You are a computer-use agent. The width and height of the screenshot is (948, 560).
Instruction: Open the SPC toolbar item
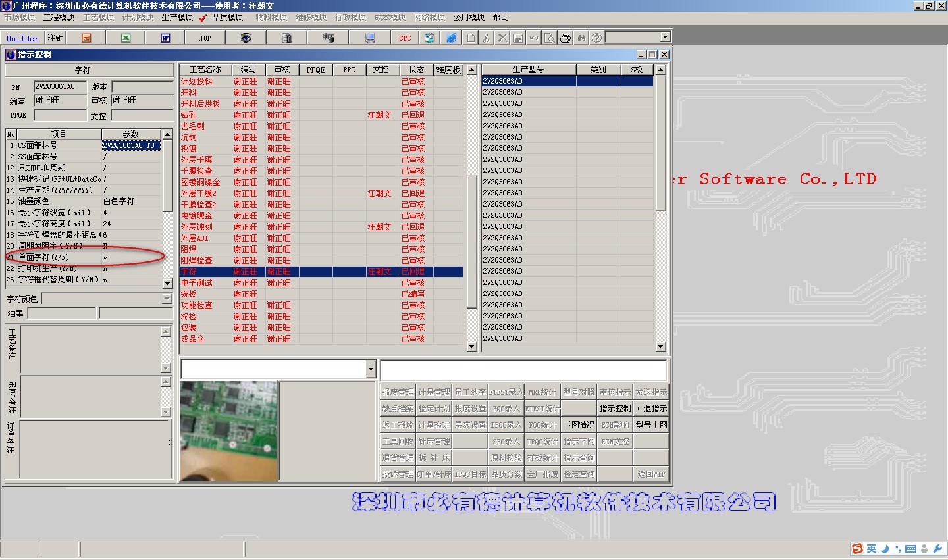[405, 38]
